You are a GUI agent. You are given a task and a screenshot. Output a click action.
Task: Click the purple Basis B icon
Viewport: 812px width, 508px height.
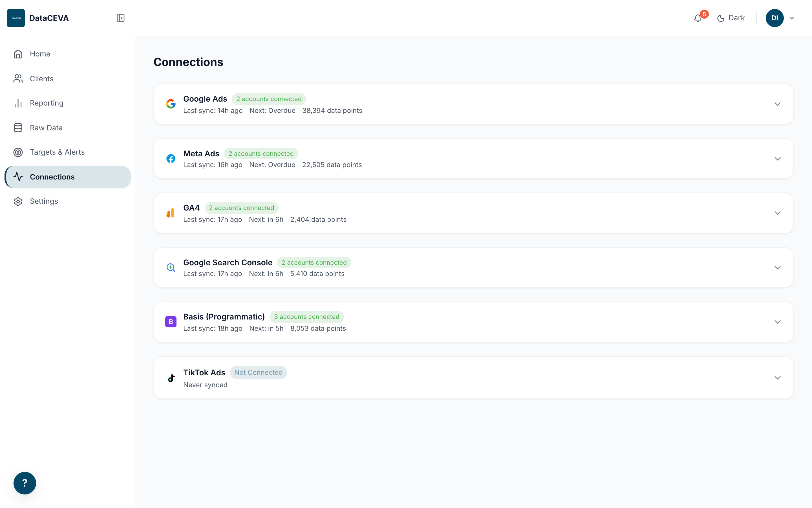point(171,322)
